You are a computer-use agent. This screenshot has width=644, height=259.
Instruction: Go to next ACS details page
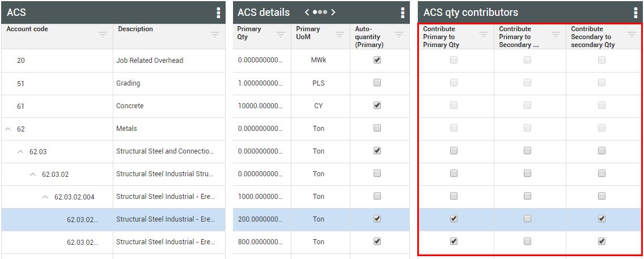coord(333,12)
